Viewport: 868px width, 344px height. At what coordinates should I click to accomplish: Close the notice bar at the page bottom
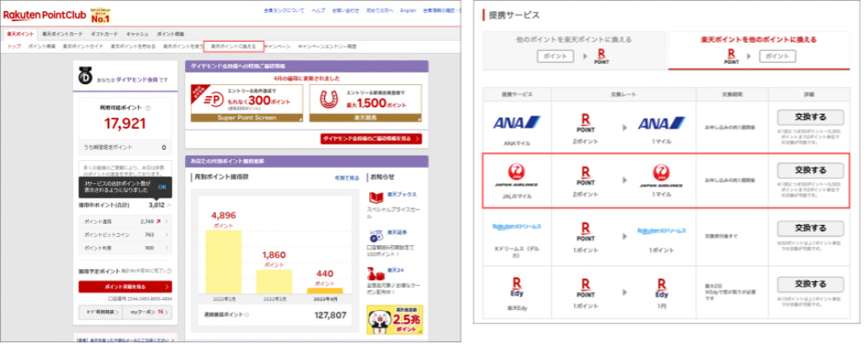tap(173, 340)
